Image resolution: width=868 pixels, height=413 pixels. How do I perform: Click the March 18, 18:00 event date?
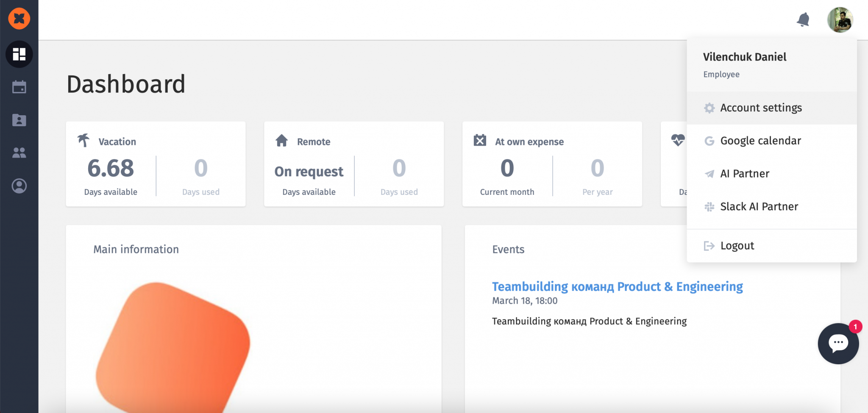(525, 301)
